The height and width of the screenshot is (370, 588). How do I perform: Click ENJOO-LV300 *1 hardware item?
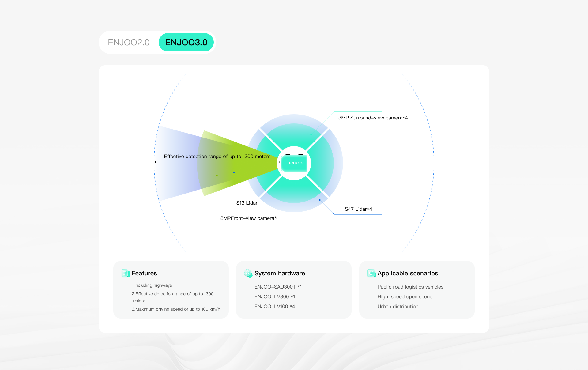click(275, 297)
